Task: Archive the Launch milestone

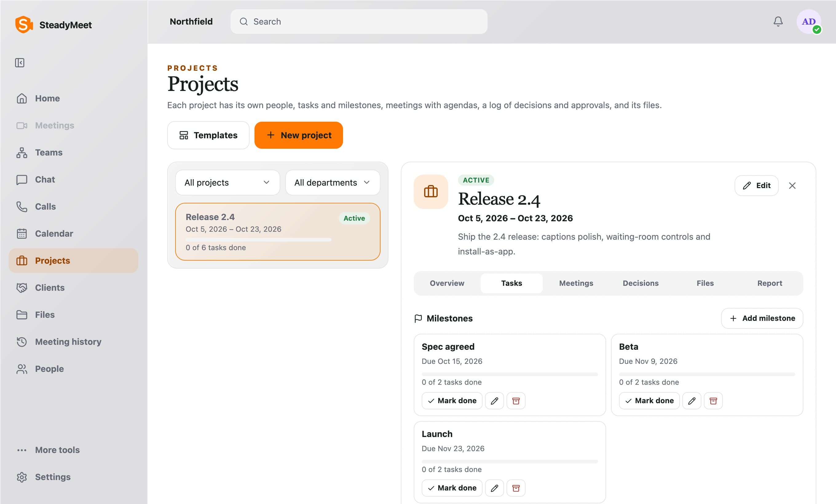Action: (x=516, y=488)
